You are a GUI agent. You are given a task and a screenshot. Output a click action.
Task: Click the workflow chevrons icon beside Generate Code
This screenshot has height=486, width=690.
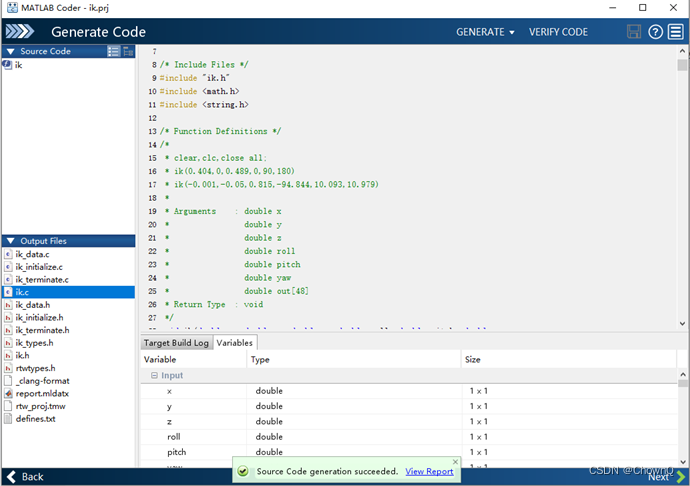click(x=20, y=32)
